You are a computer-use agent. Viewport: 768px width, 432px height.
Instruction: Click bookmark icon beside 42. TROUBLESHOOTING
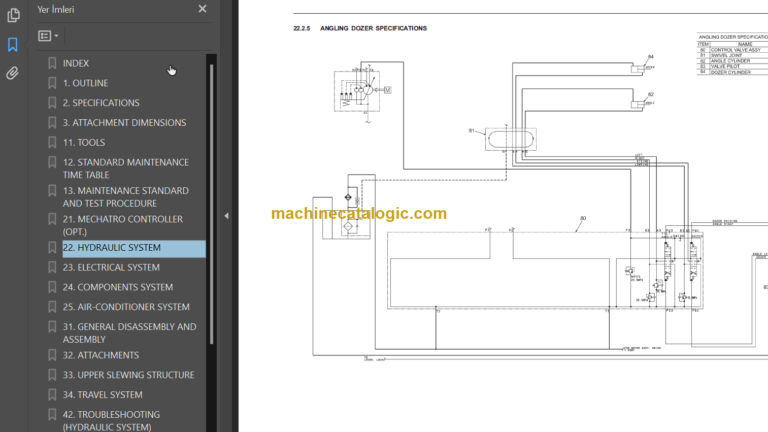coord(52,414)
